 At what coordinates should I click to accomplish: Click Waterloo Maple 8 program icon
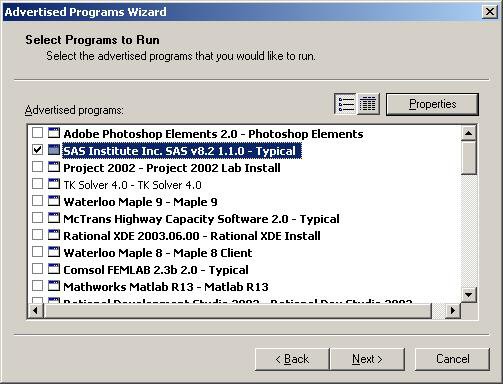pos(54,252)
